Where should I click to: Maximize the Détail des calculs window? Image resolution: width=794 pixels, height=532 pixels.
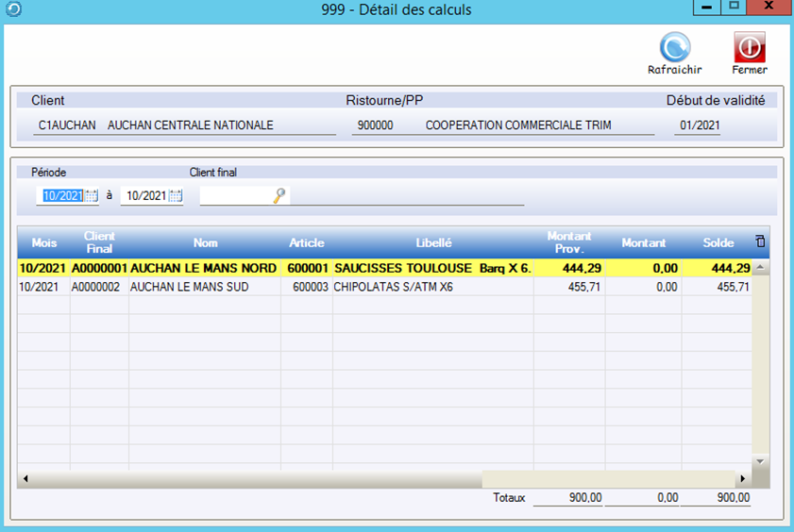pyautogui.click(x=734, y=8)
